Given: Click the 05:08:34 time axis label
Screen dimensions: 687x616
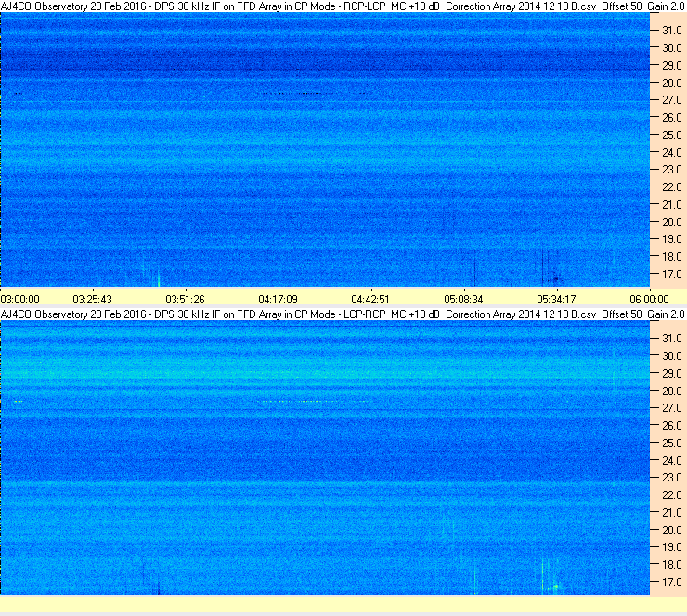Looking at the screenshot, I should pyautogui.click(x=463, y=300).
